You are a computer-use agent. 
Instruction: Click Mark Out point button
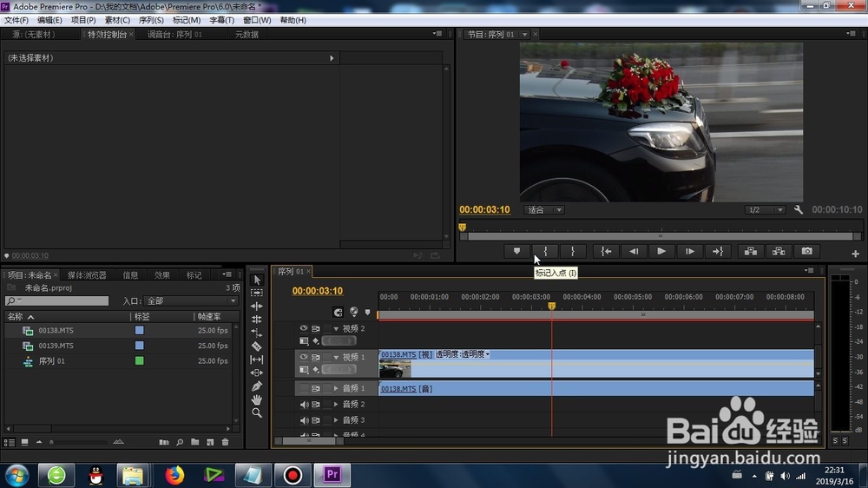pos(572,251)
